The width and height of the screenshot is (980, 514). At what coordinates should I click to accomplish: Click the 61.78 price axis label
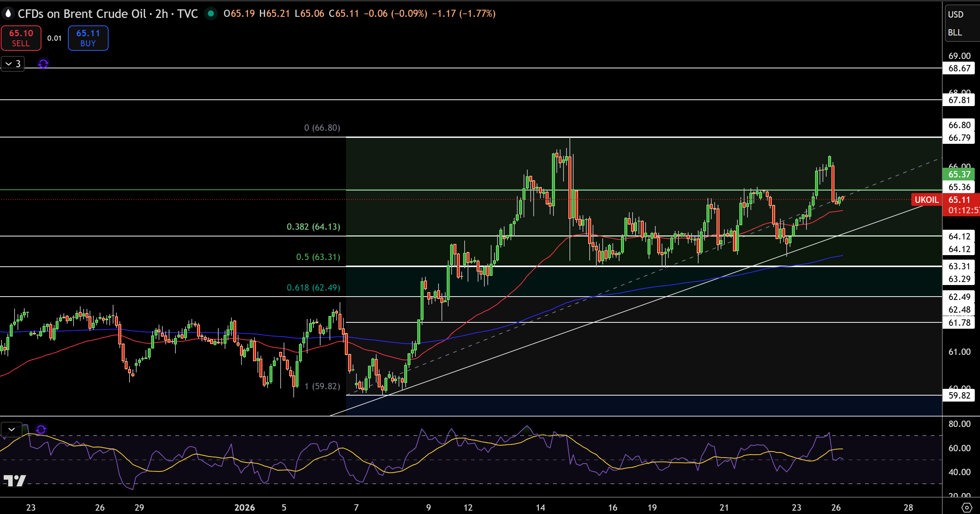pos(959,322)
